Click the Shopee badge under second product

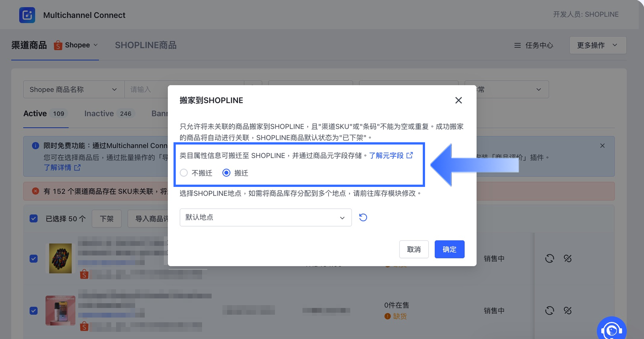[84, 326]
